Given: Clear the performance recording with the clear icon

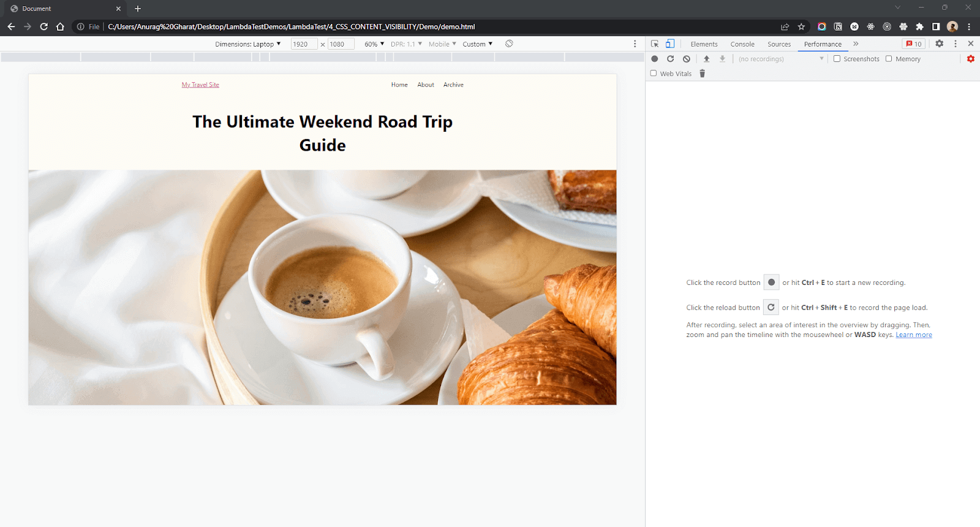Looking at the screenshot, I should pos(687,59).
